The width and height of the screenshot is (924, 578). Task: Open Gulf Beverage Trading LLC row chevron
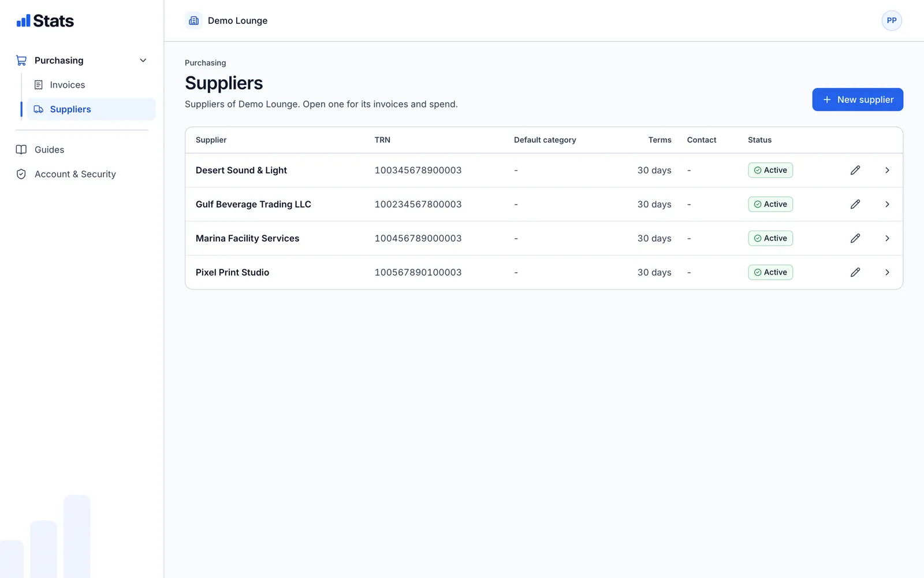[x=887, y=204]
